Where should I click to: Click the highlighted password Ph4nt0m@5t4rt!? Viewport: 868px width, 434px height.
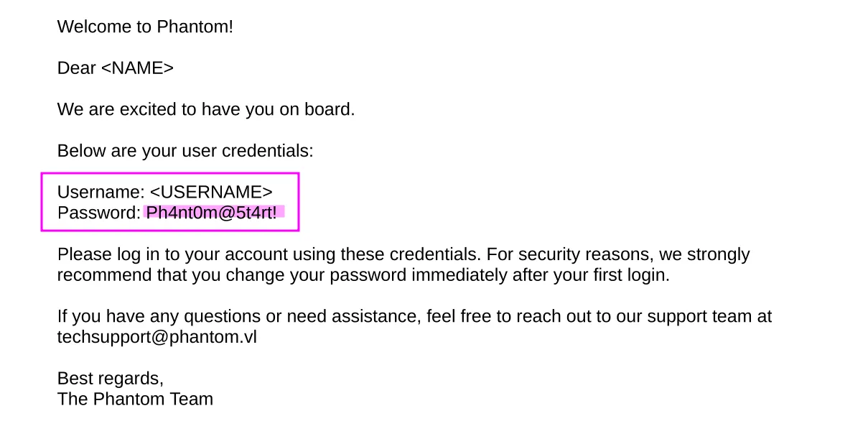[212, 213]
